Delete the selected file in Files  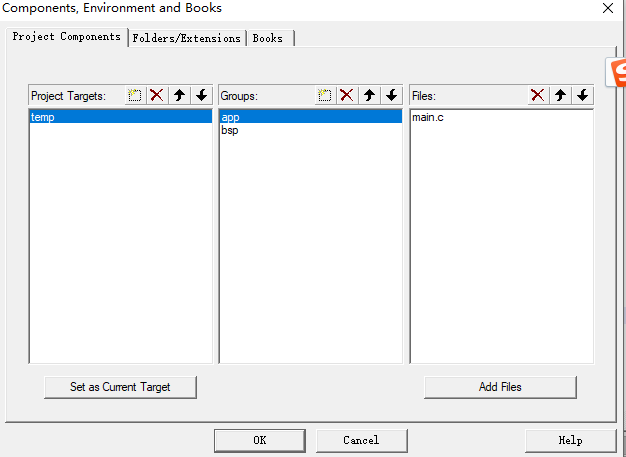[538, 95]
